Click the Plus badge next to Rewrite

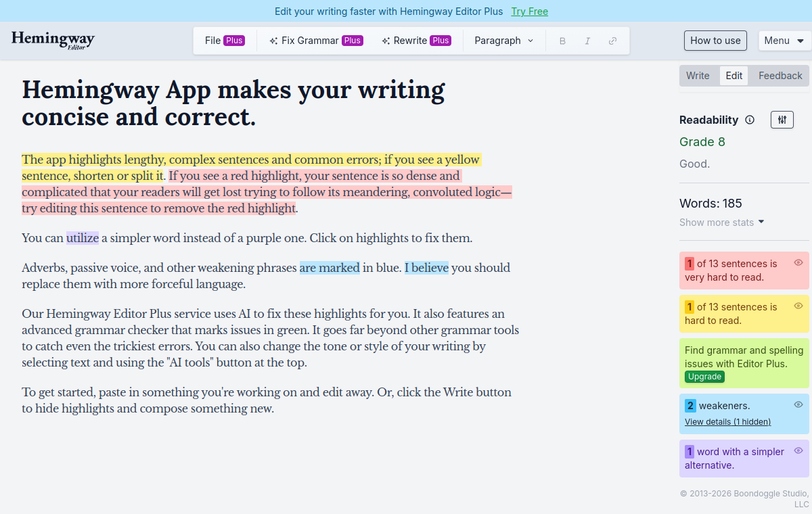tap(441, 41)
